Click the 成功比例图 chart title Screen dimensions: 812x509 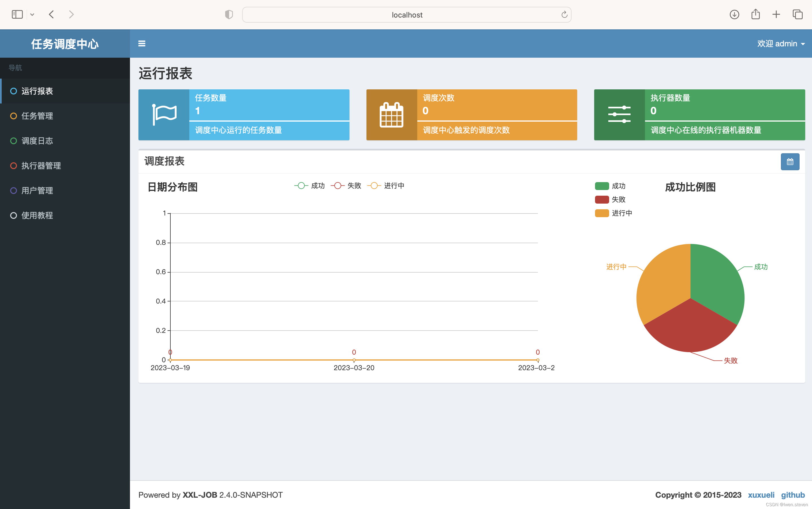tap(690, 187)
